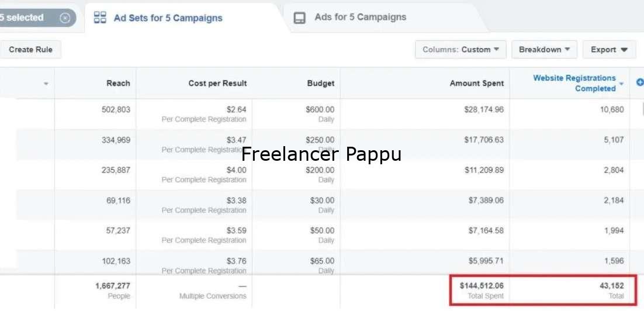Sort by the Amount Spent column header
Screen dimensions: 644x311
pos(476,84)
